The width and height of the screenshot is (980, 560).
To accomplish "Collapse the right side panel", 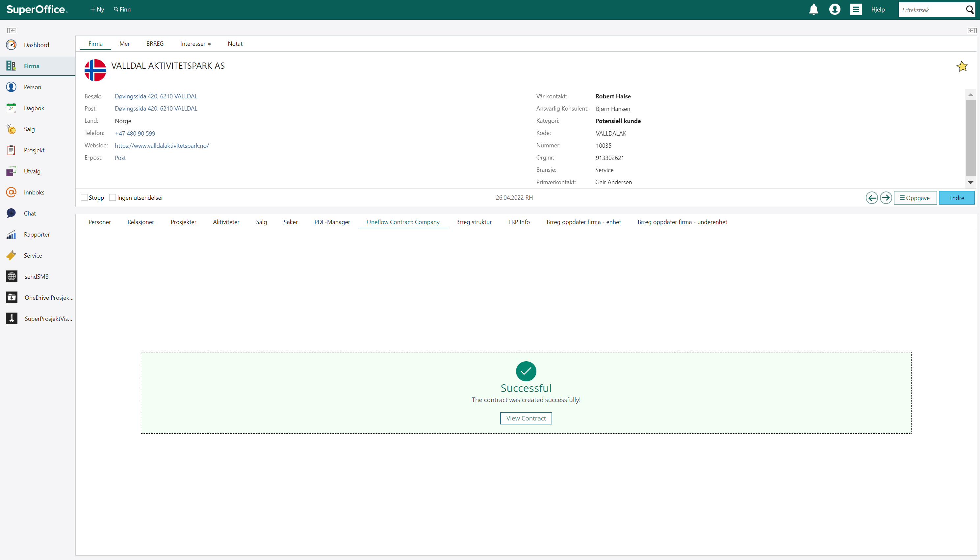I will click(x=972, y=30).
